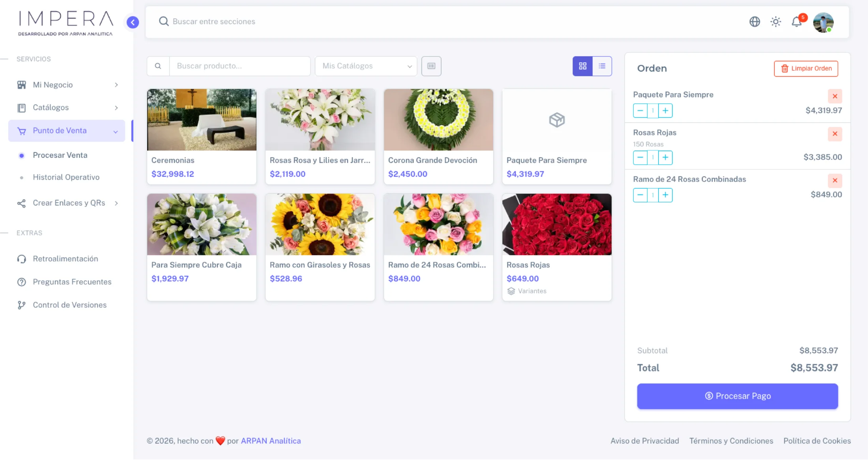Select grid view for products

click(582, 66)
